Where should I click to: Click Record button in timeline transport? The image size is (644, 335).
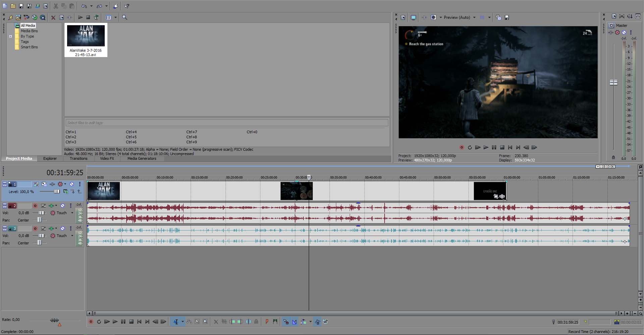click(91, 322)
